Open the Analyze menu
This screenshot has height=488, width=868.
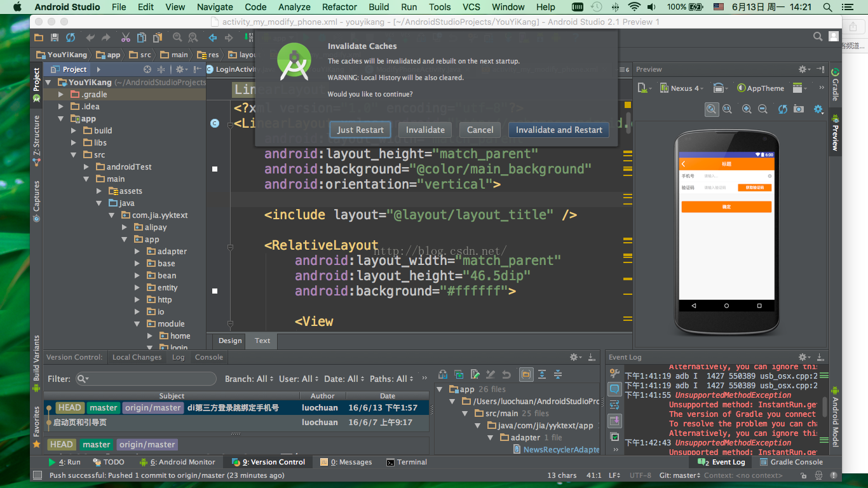click(294, 7)
